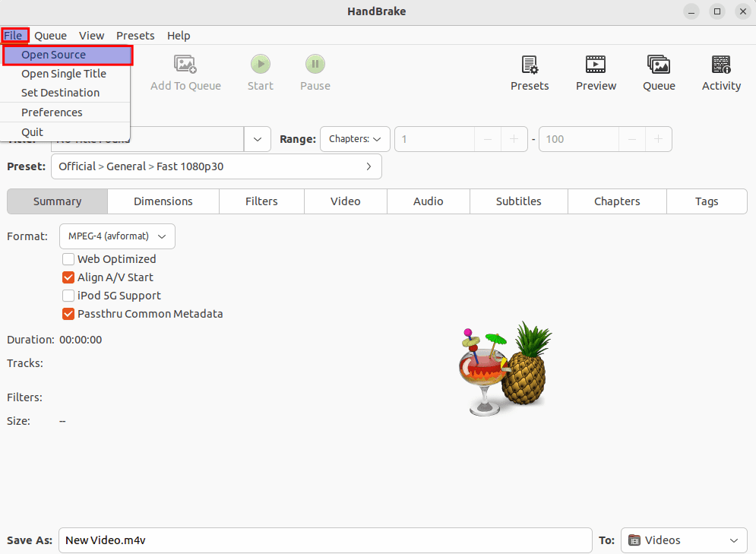Open the Format MPEG-4 (avformat) dropdown
Viewport: 756px width, 554px height.
(x=117, y=236)
